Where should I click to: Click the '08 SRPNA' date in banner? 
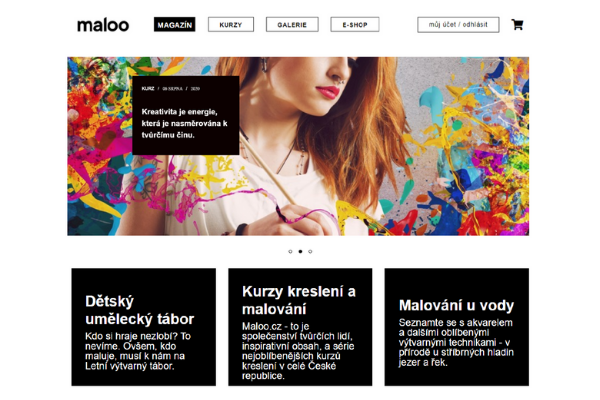tap(172, 88)
